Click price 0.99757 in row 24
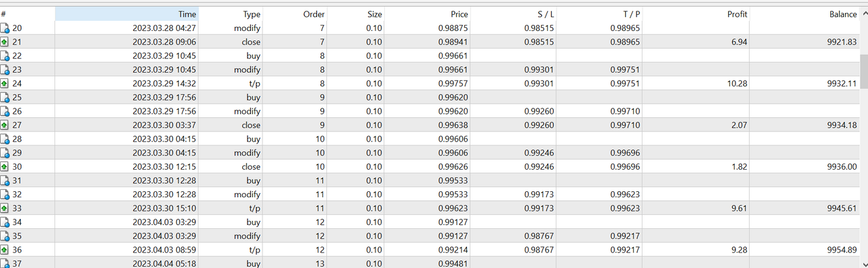The image size is (868, 268). tap(453, 83)
